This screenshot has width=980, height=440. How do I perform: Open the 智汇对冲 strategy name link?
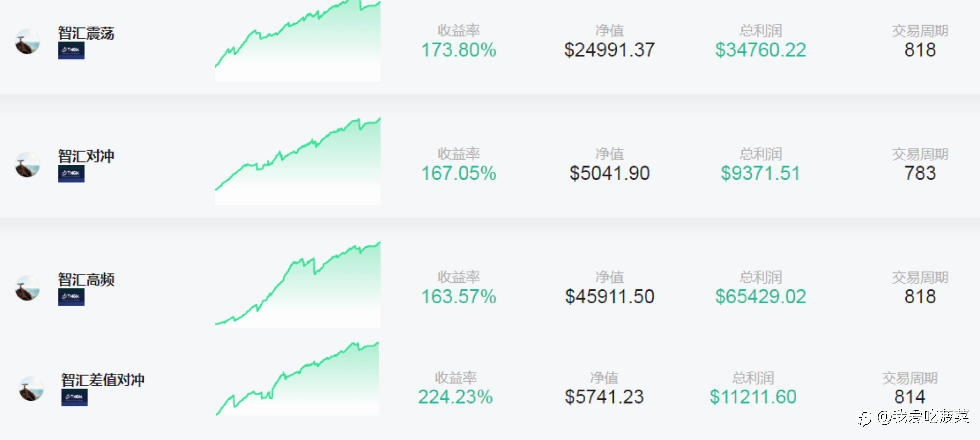pyautogui.click(x=86, y=156)
